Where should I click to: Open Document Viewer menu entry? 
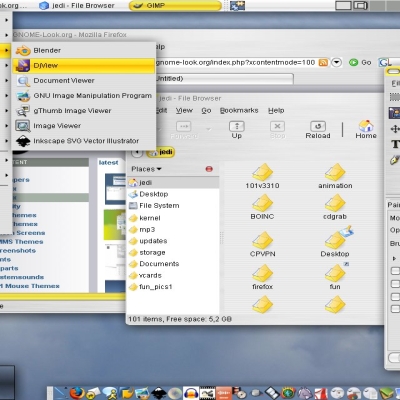point(84,81)
